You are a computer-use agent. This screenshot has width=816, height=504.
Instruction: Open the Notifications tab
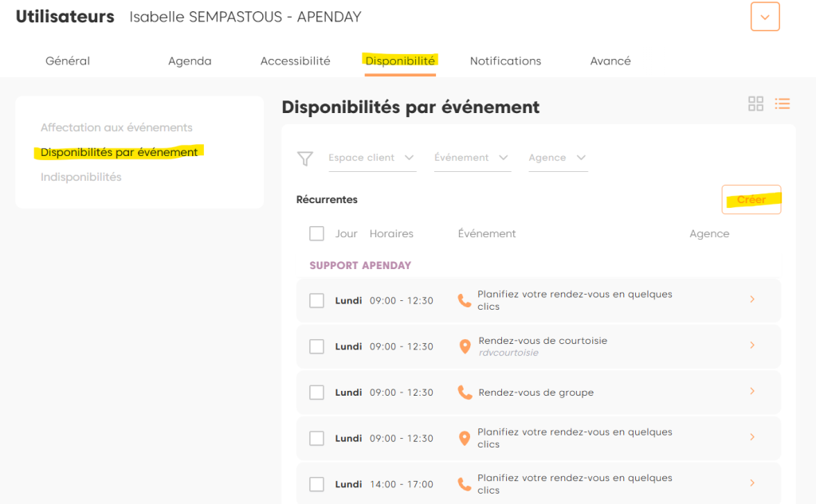pos(505,61)
